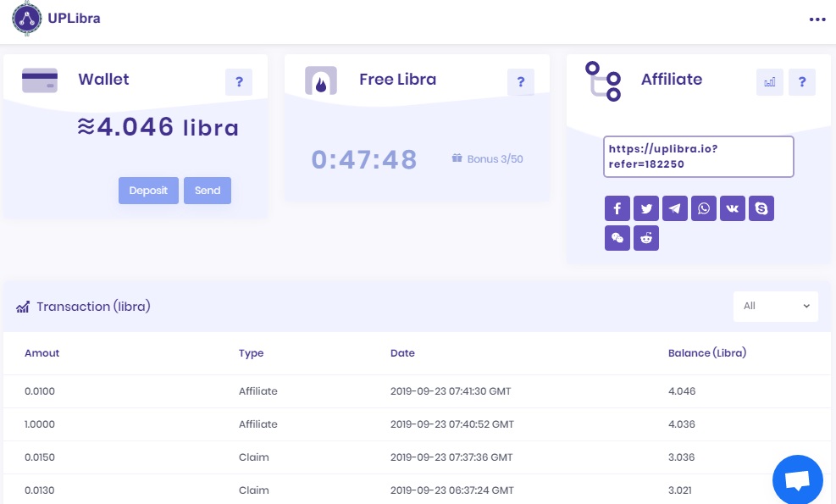Click the Transaction (libra) heading
The image size is (836, 504).
(93, 307)
